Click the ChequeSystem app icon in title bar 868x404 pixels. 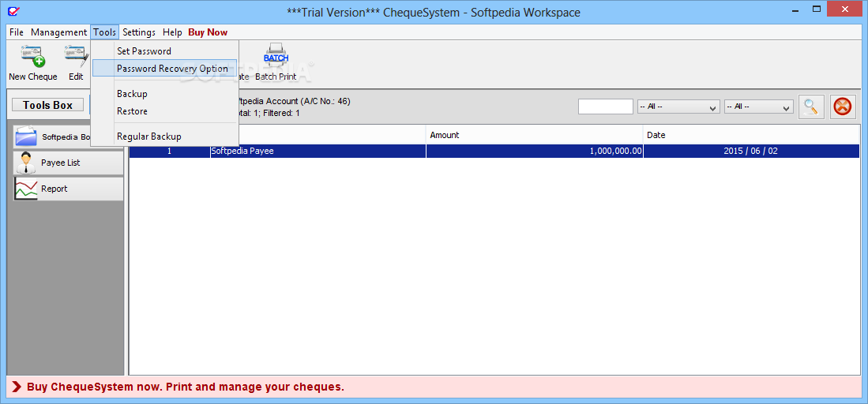point(14,11)
